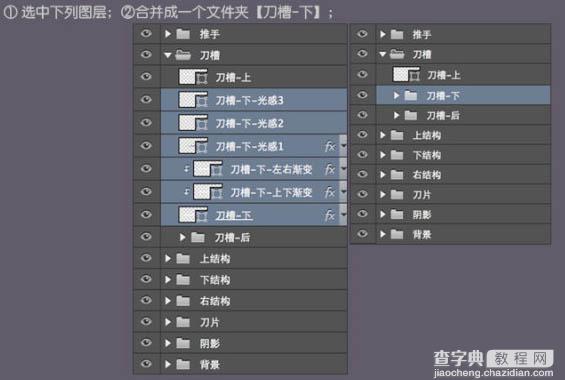The image size is (565, 380).
Task: Click the 上结构 folder icon in left panel
Action: (x=183, y=258)
